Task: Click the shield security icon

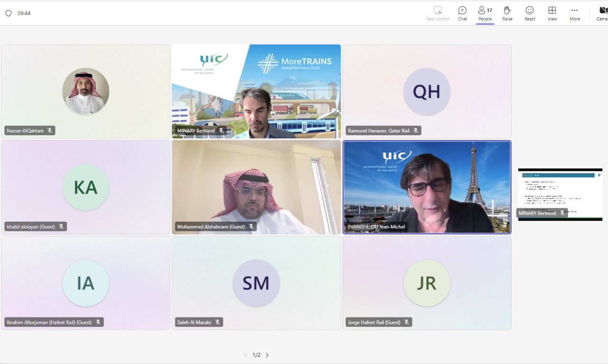Action: point(9,13)
